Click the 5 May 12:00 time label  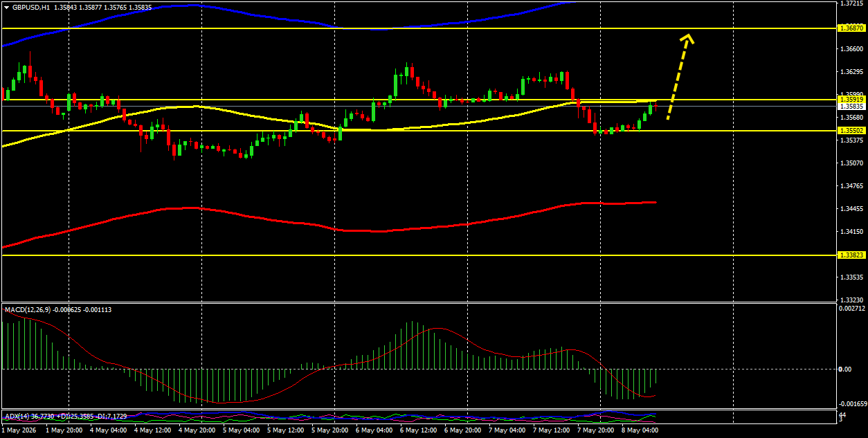click(x=287, y=430)
